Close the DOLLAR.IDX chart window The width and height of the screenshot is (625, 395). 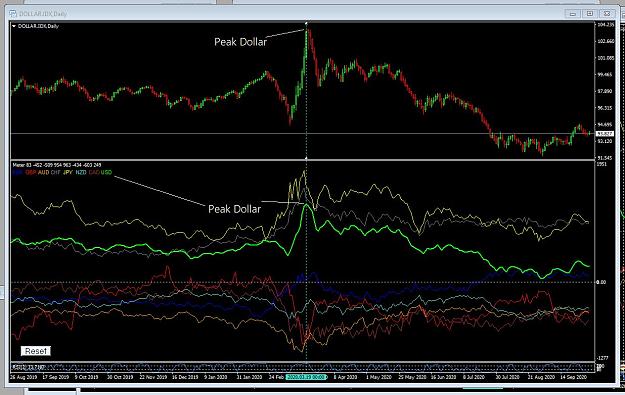click(x=607, y=14)
